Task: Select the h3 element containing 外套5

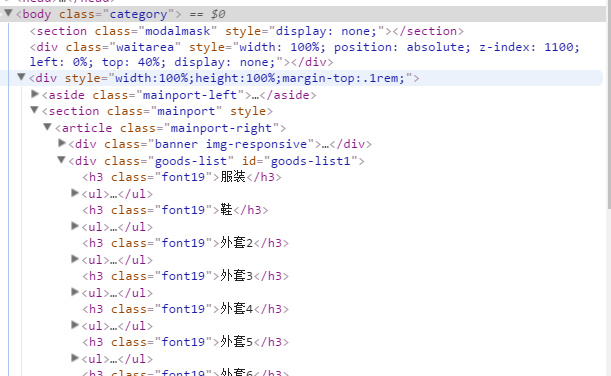Action: pyautogui.click(x=185, y=342)
